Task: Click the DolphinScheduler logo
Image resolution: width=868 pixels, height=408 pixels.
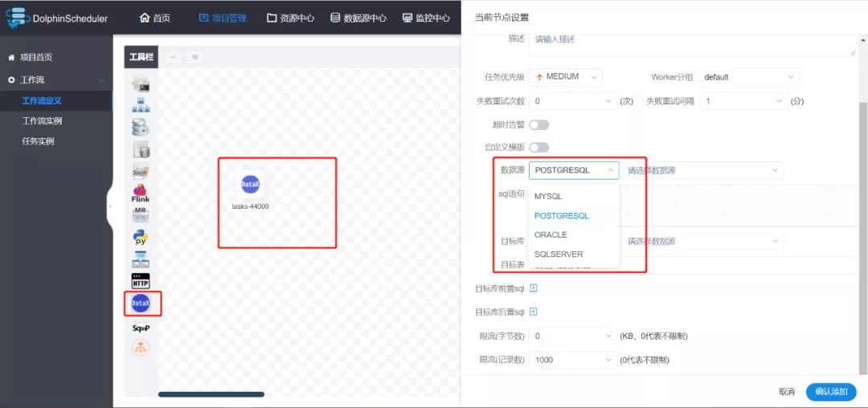Action: [57, 18]
